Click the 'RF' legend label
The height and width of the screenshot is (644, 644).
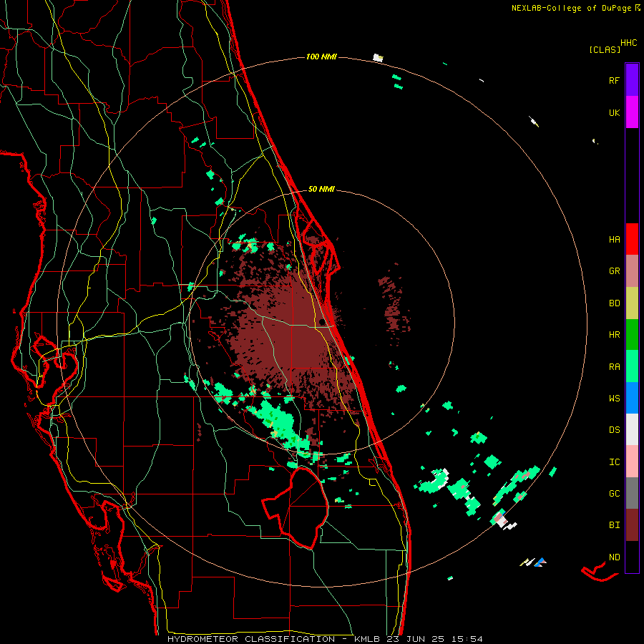pyautogui.click(x=614, y=80)
